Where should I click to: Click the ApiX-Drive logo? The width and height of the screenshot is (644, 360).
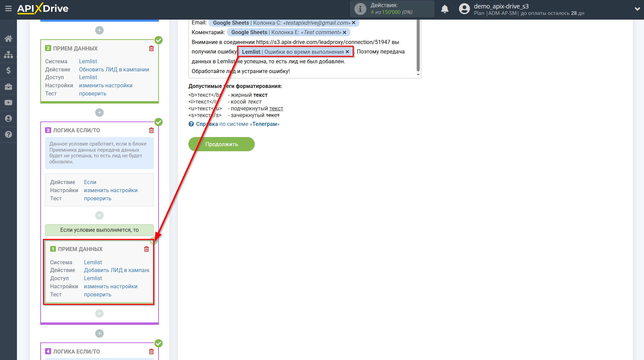click(43, 8)
